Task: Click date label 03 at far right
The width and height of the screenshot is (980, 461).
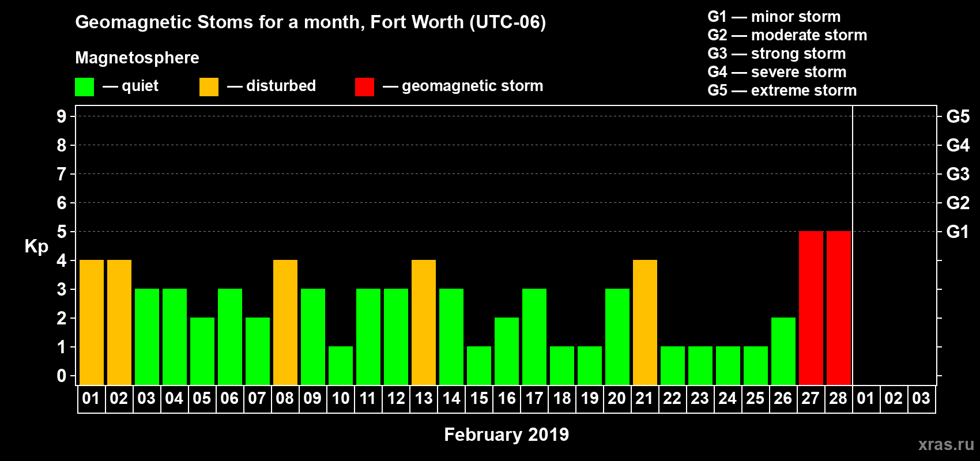Action: [921, 399]
